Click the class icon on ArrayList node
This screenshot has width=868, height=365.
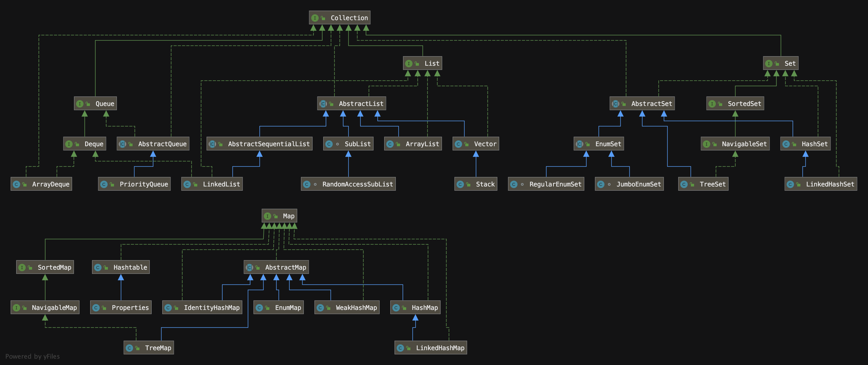pyautogui.click(x=390, y=144)
